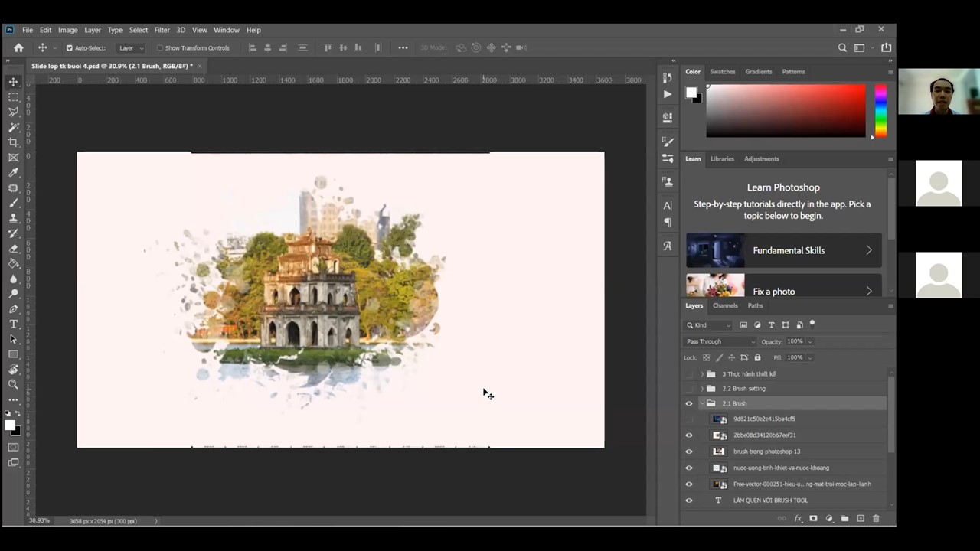Collapse the 2.1 Brush group

(702, 403)
